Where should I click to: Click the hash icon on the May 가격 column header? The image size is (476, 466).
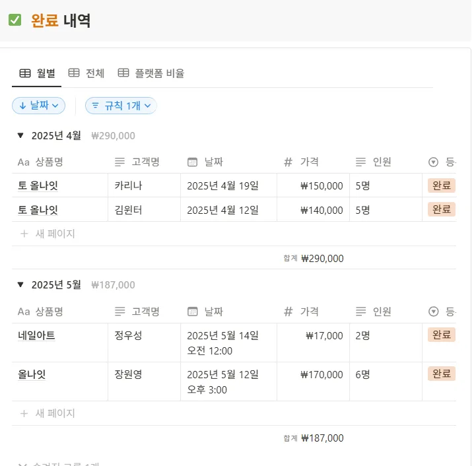pos(288,312)
